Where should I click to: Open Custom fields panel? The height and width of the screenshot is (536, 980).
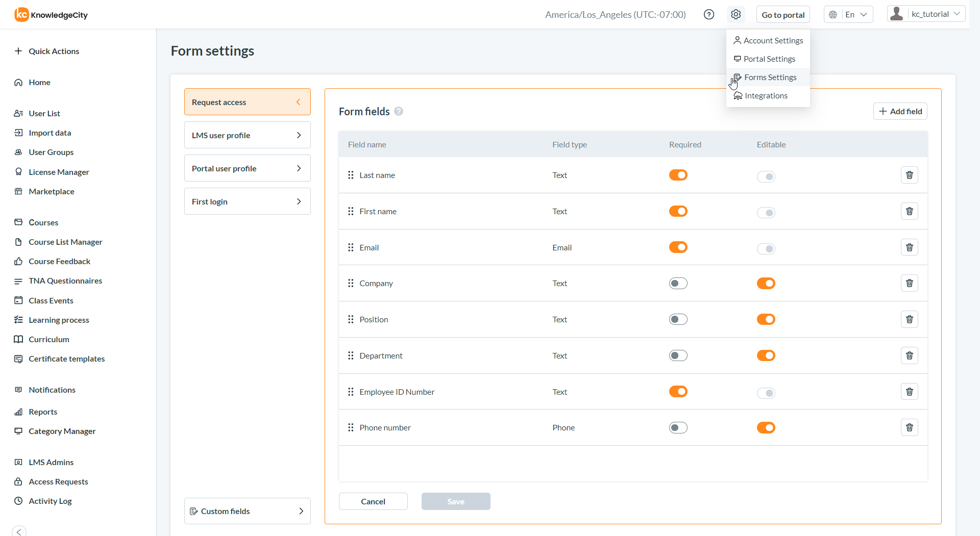click(x=247, y=511)
